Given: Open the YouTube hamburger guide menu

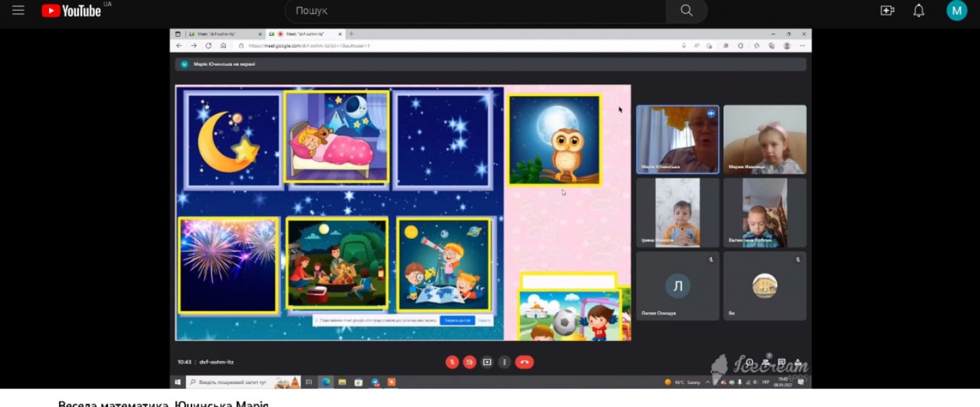Looking at the screenshot, I should click(18, 10).
